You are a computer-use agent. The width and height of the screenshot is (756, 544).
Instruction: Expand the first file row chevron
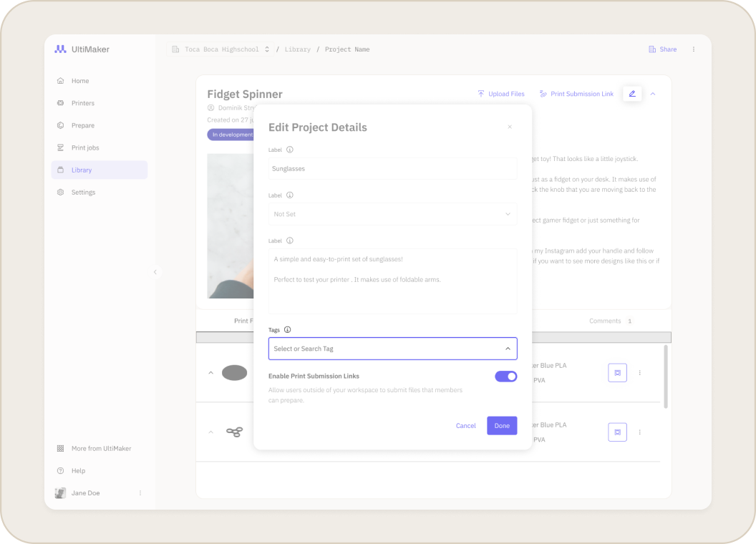pyautogui.click(x=210, y=373)
